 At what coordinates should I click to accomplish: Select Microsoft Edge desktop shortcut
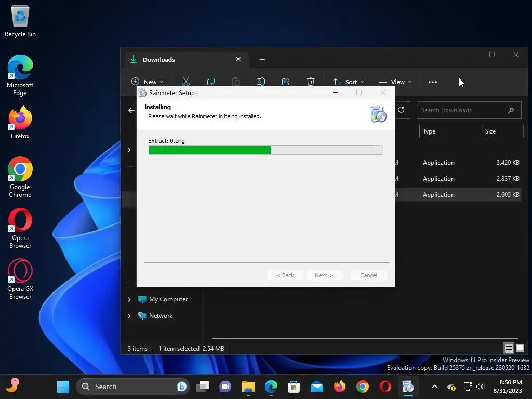tap(20, 75)
